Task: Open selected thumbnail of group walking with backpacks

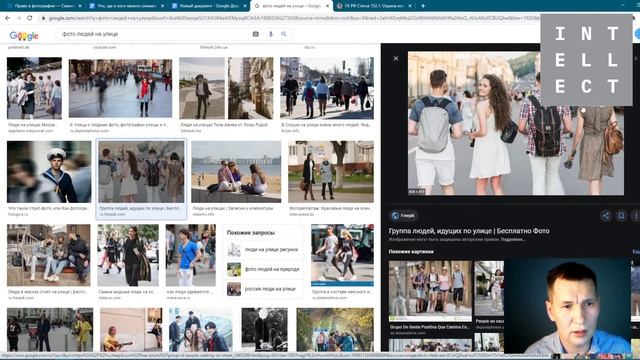Action: coord(141,172)
